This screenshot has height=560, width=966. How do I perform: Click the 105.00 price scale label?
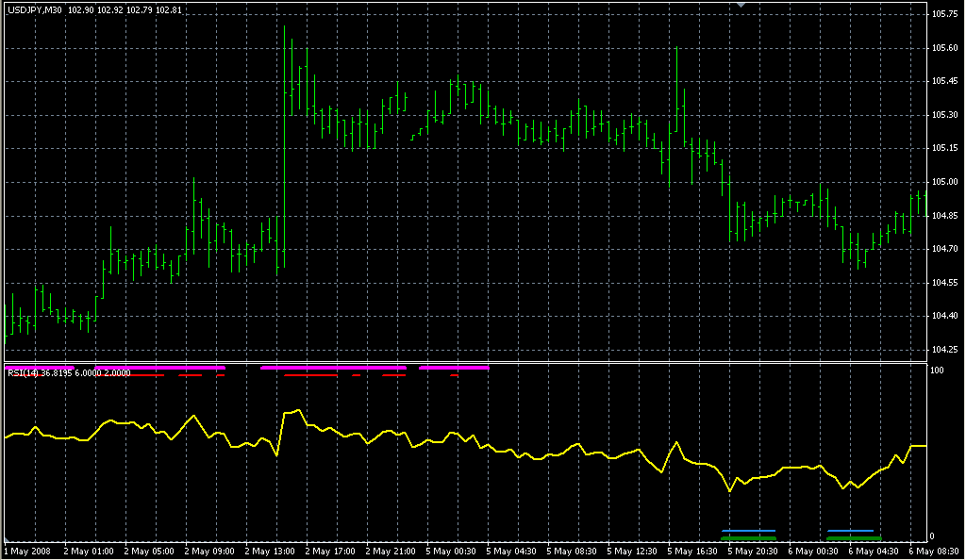(x=945, y=182)
